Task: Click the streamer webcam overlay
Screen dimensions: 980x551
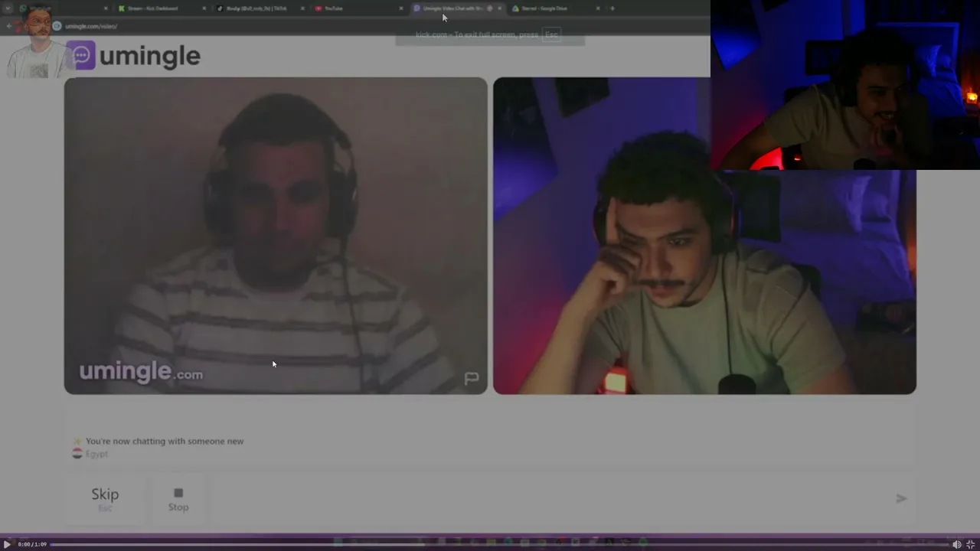Action: (x=845, y=84)
